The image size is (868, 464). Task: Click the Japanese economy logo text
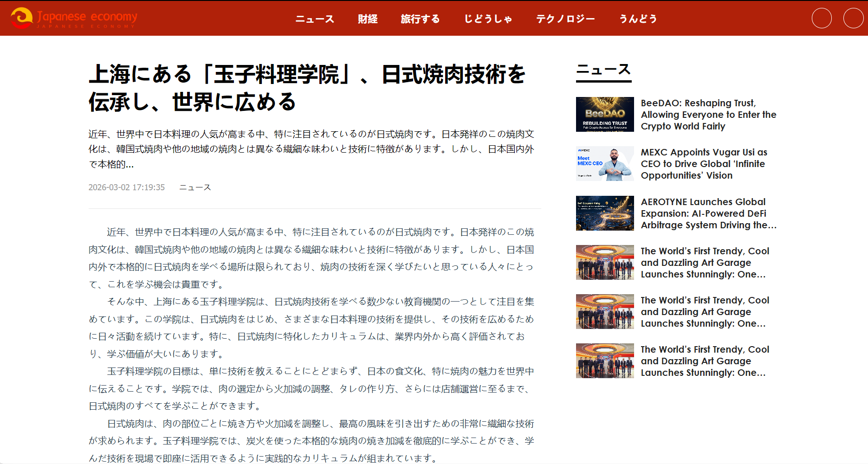tap(87, 17)
